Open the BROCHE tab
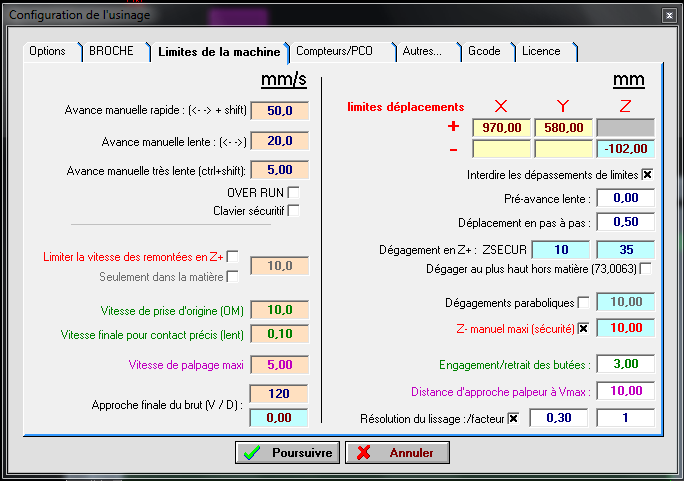Viewport: 684px width, 481px height. coord(111,51)
